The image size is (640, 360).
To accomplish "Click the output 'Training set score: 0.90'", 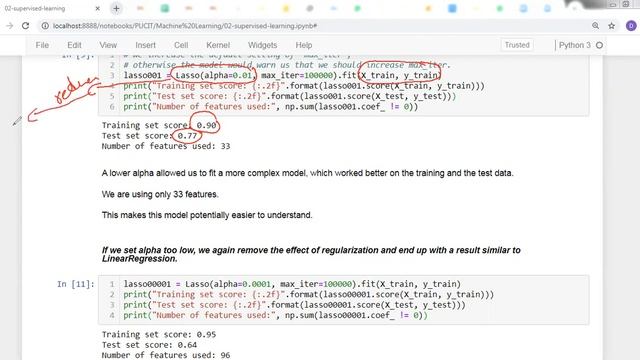I will click(159, 125).
